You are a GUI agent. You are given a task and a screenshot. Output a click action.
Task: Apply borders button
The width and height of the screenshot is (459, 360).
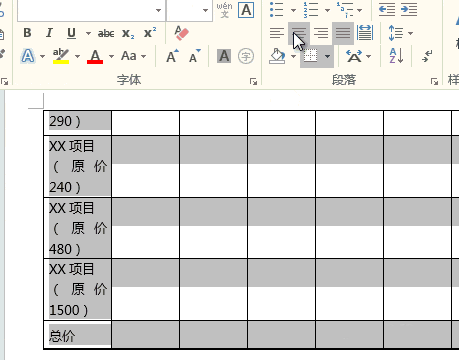coord(310,56)
